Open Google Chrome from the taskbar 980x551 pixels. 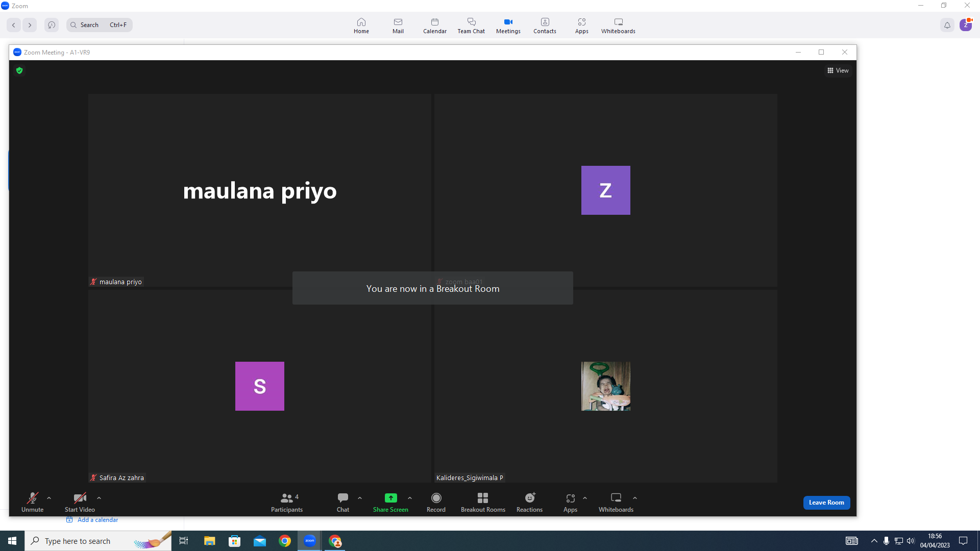click(285, 541)
